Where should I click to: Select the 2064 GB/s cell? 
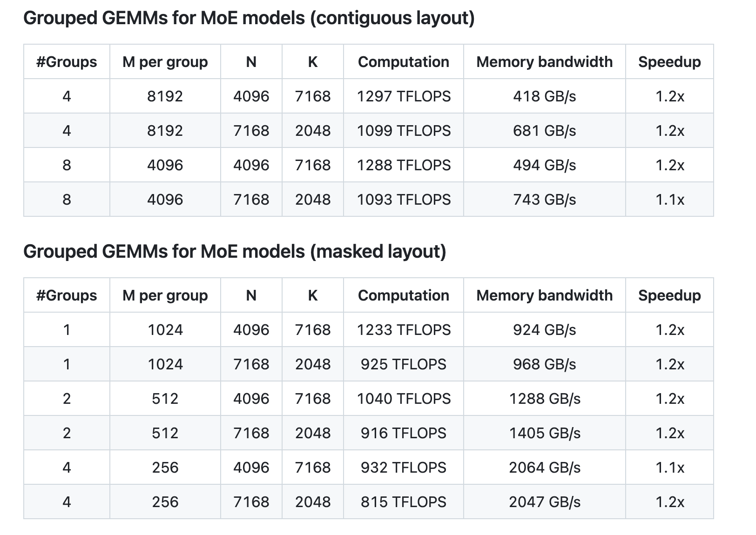click(x=544, y=468)
